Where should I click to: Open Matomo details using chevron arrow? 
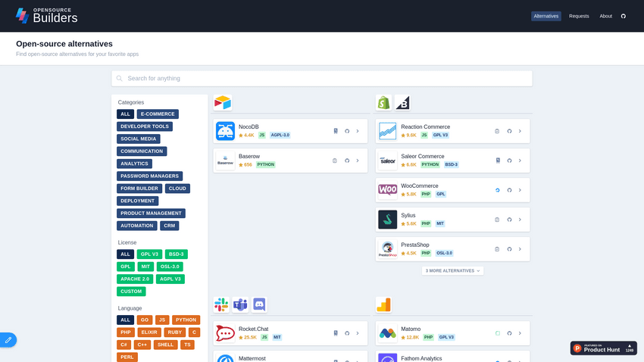(520, 333)
